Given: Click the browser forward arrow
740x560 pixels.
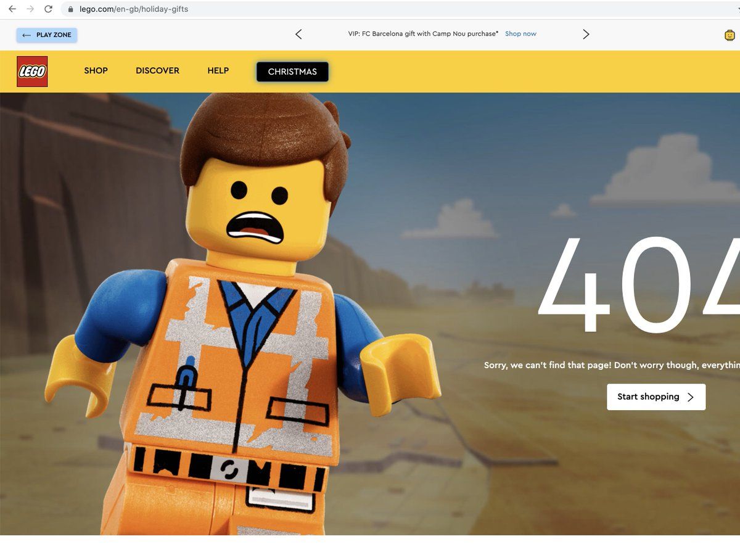Looking at the screenshot, I should point(30,9).
